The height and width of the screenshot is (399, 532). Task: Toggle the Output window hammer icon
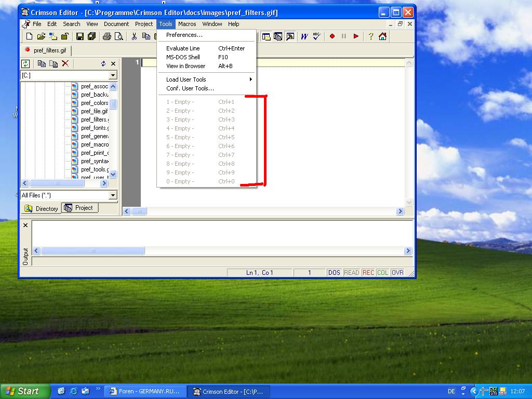click(x=290, y=36)
